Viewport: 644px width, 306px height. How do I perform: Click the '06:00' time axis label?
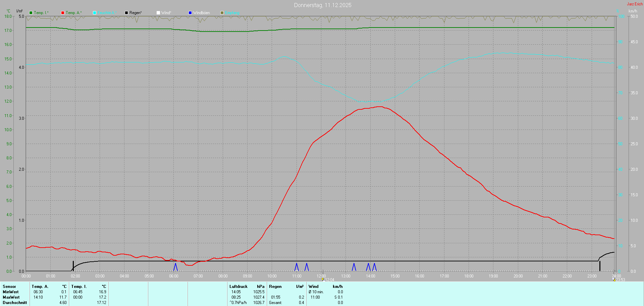click(x=174, y=276)
